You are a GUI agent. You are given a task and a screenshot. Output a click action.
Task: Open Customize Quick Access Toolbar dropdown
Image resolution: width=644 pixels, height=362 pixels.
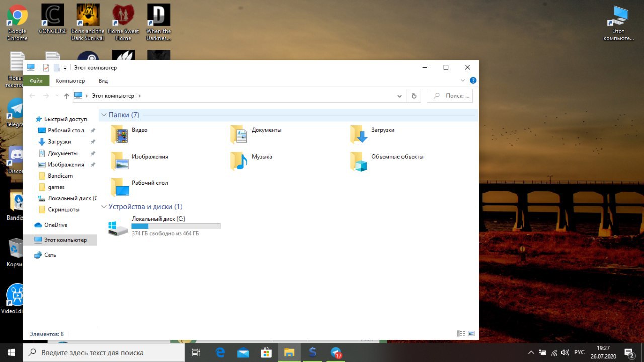65,68
